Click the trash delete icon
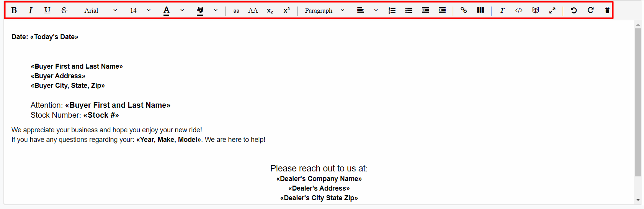 pos(607,10)
